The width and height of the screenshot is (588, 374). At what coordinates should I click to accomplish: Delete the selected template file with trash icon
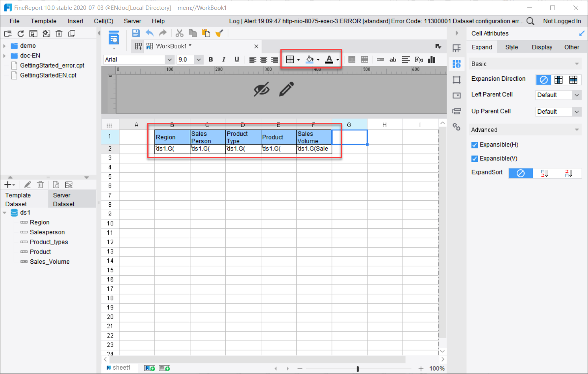click(x=59, y=34)
